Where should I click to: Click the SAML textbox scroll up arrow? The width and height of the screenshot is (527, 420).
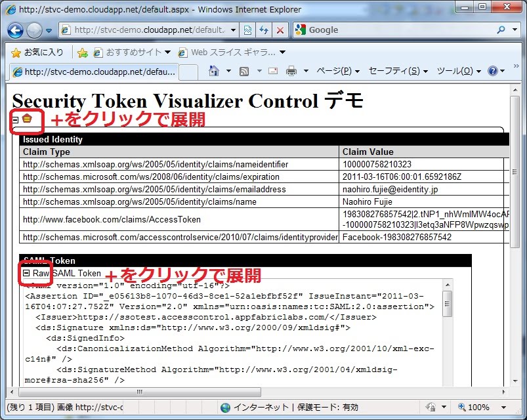(x=448, y=285)
